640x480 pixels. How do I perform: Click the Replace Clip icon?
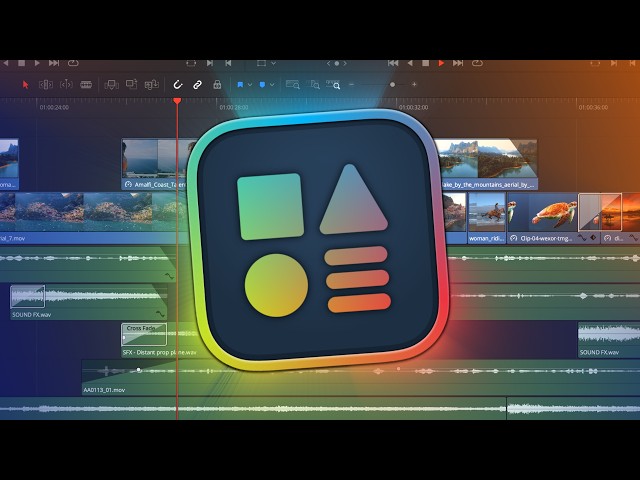point(151,84)
